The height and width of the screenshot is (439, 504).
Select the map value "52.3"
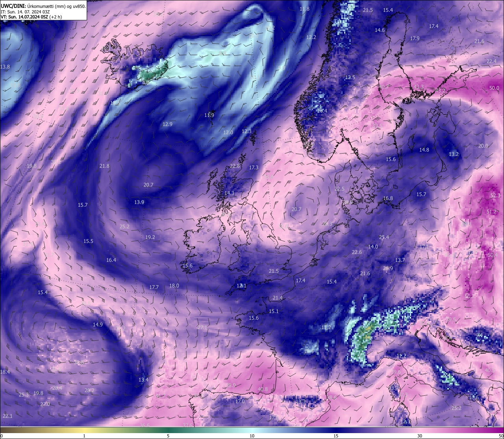coord(495,196)
